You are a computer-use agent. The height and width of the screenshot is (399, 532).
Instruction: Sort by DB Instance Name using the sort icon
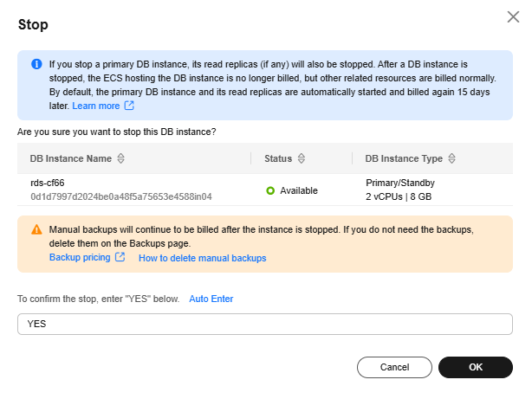click(x=121, y=159)
